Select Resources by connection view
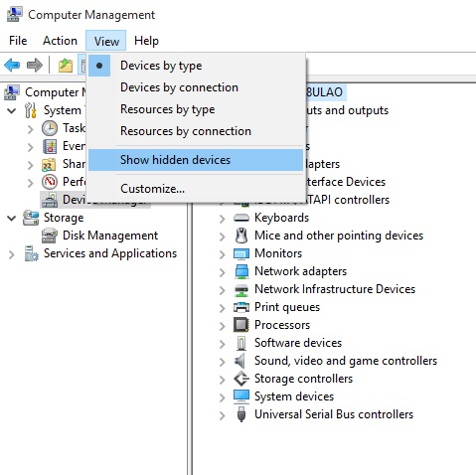 (196, 131)
